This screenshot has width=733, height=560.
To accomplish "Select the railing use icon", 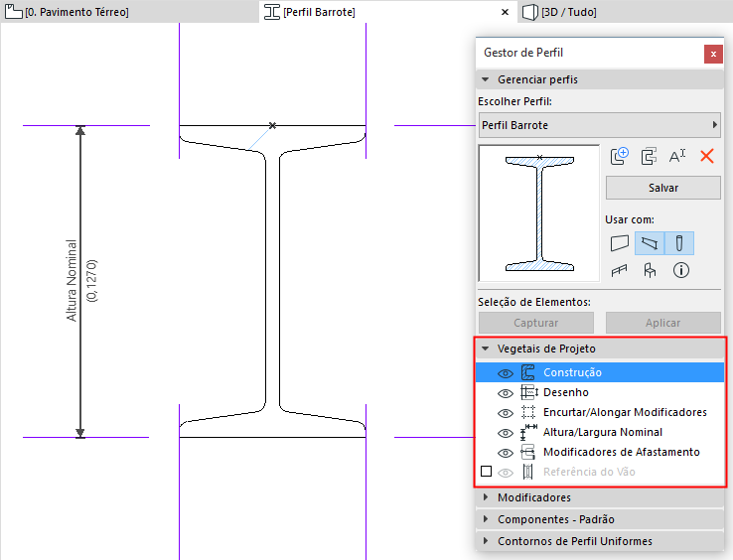I will point(619,270).
